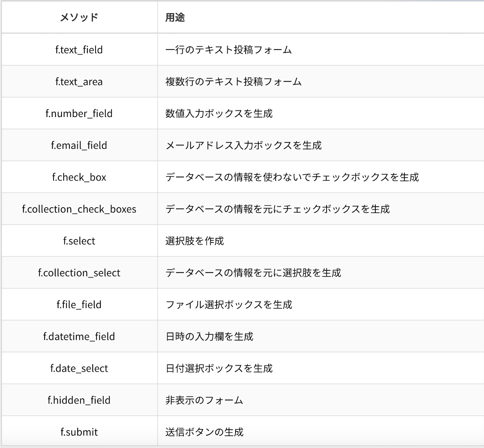The width and height of the screenshot is (484, 448).
Task: Click the f.collection_select method name
Action: [x=79, y=273]
